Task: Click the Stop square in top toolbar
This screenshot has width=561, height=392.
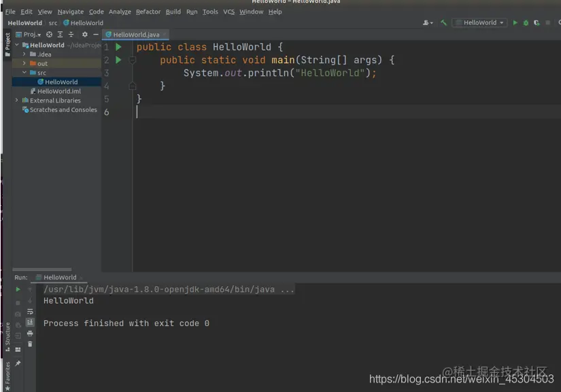Action: click(547, 22)
